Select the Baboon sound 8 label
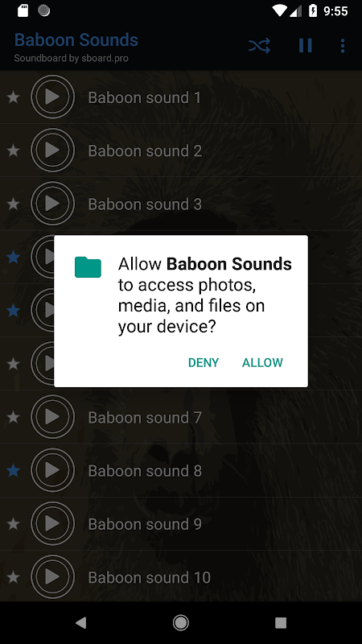Screen dimensions: 362x644 [x=145, y=471]
